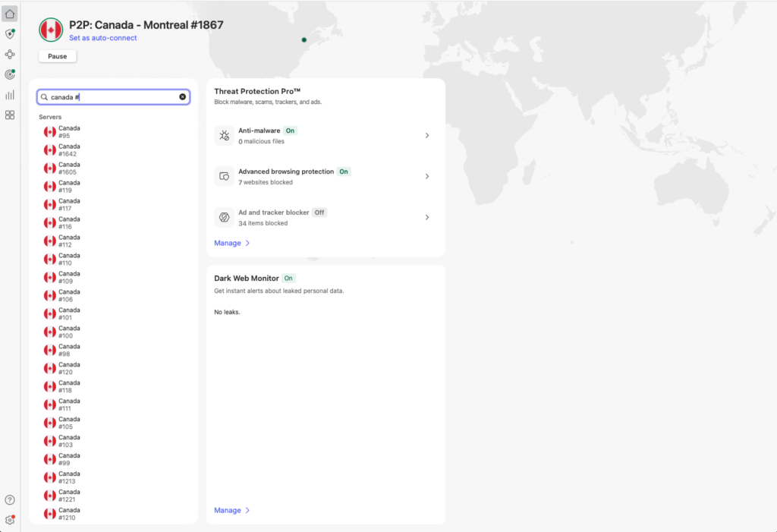This screenshot has width=777, height=532.
Task: Click the flag icon of Canada #112
Action: (49, 241)
